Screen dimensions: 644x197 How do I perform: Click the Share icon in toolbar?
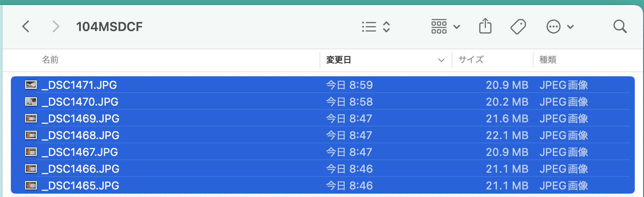pyautogui.click(x=485, y=27)
